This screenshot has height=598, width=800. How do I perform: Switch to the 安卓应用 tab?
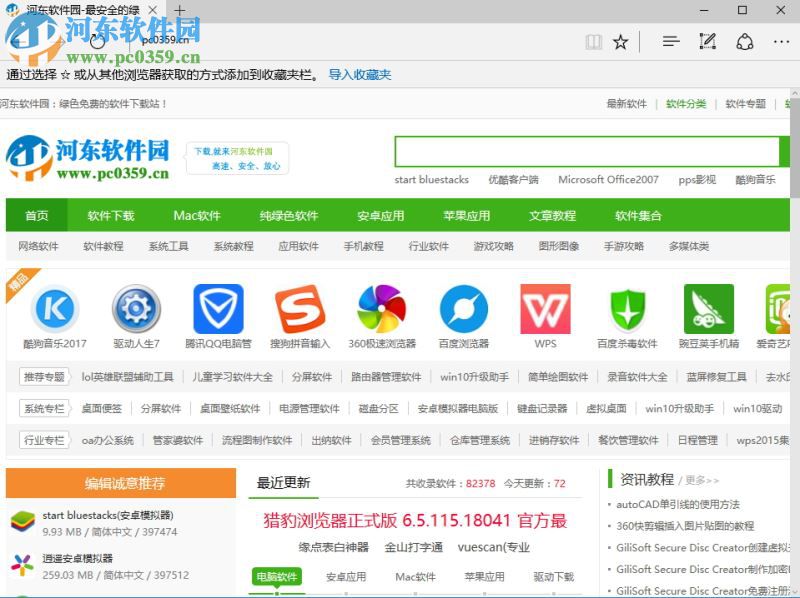click(345, 577)
